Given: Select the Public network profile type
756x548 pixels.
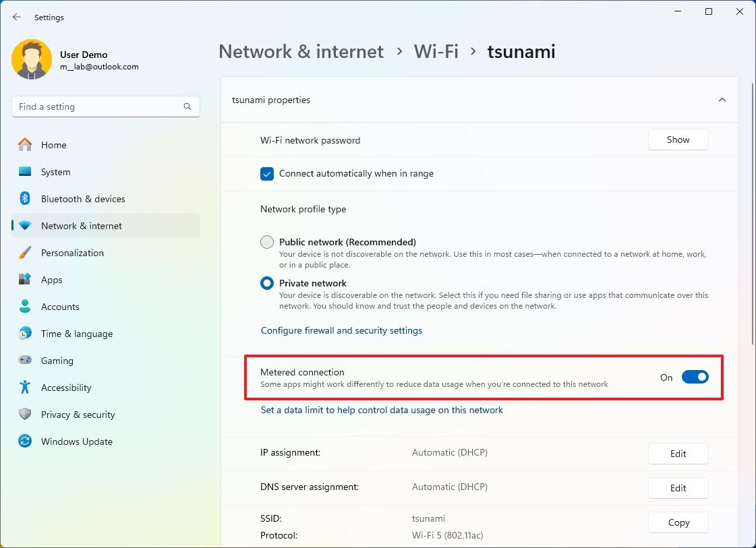Looking at the screenshot, I should click(x=266, y=242).
